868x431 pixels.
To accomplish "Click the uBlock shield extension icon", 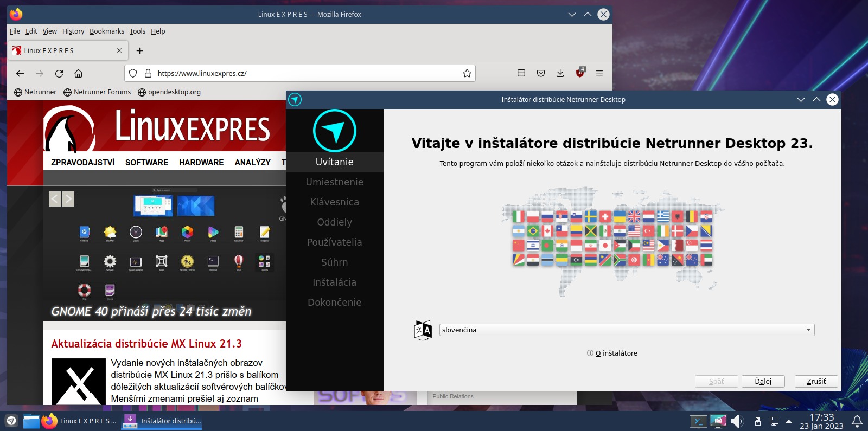I will click(580, 73).
